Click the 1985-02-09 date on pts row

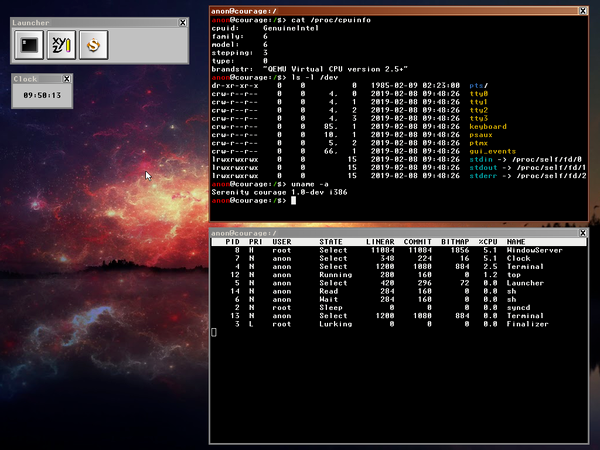(394, 86)
